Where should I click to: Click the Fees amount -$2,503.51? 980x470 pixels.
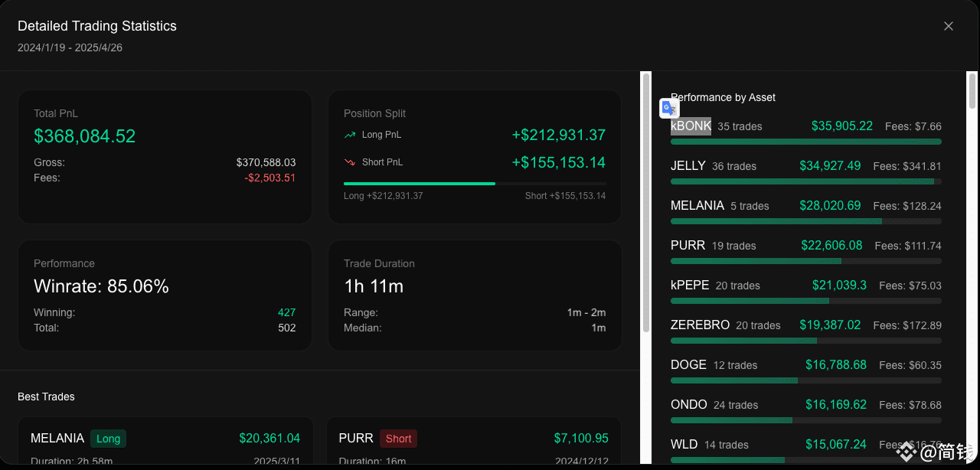tap(269, 178)
